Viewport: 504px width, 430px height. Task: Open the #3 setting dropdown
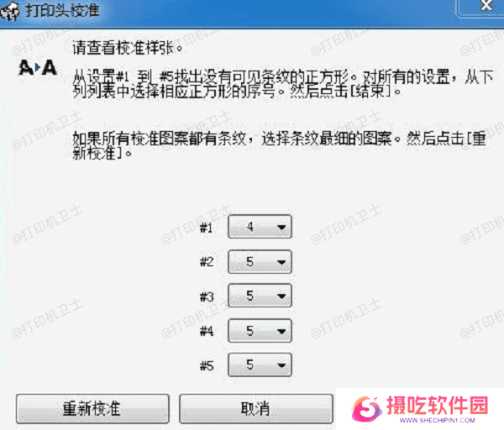click(x=260, y=296)
